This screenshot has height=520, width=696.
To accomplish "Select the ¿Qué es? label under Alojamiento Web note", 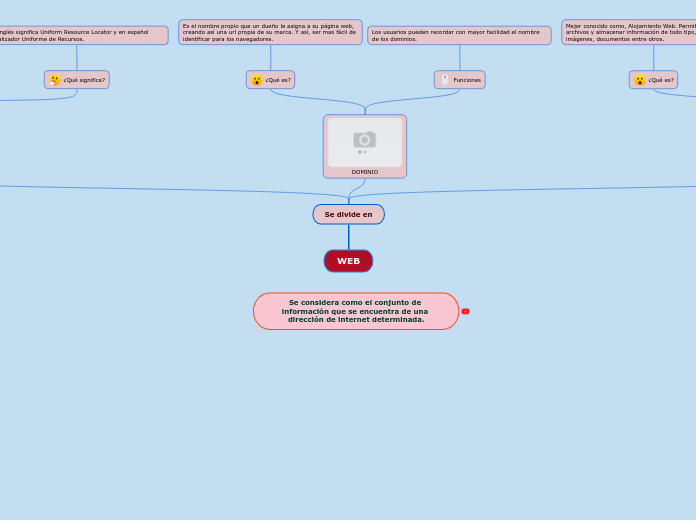I will 661,80.
